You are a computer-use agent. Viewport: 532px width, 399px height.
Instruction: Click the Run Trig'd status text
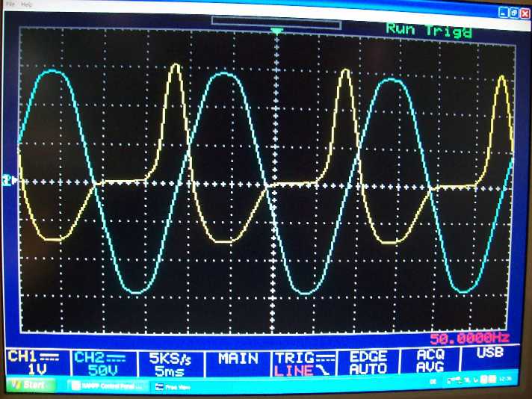[x=429, y=31]
